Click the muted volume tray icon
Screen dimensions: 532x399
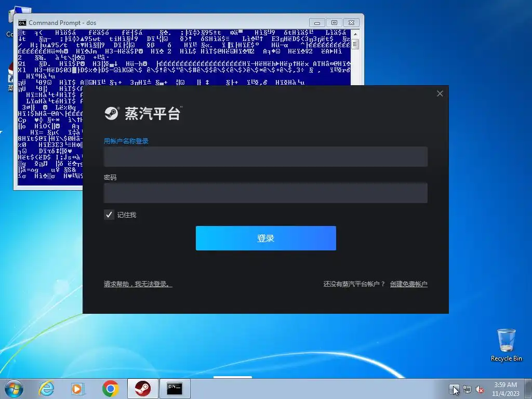click(480, 390)
